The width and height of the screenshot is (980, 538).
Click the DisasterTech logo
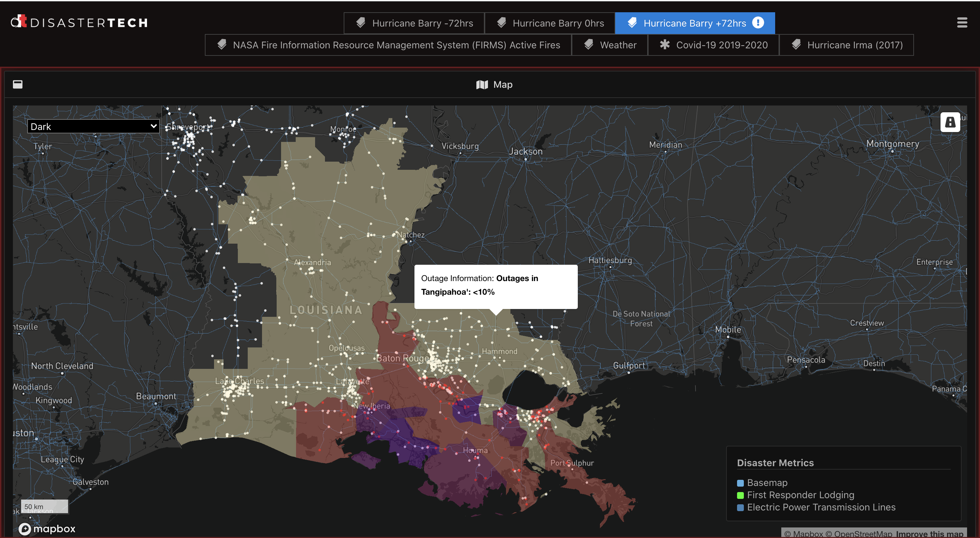(79, 22)
